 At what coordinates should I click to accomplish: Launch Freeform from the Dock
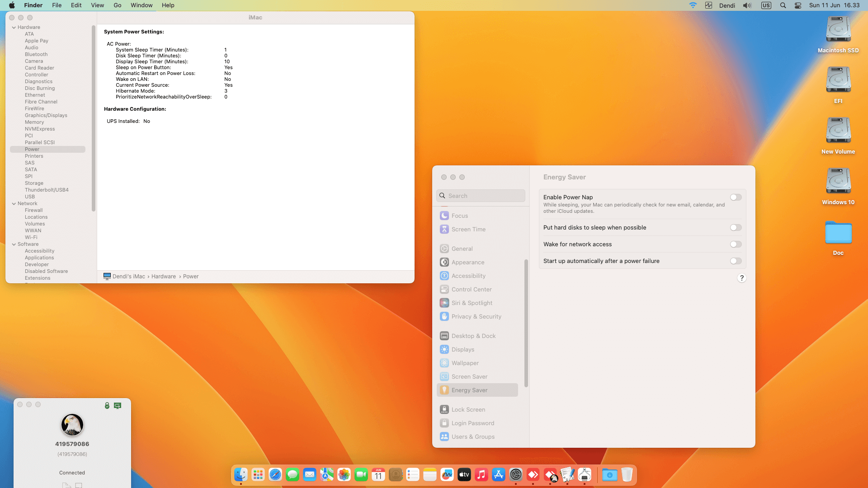(447, 474)
